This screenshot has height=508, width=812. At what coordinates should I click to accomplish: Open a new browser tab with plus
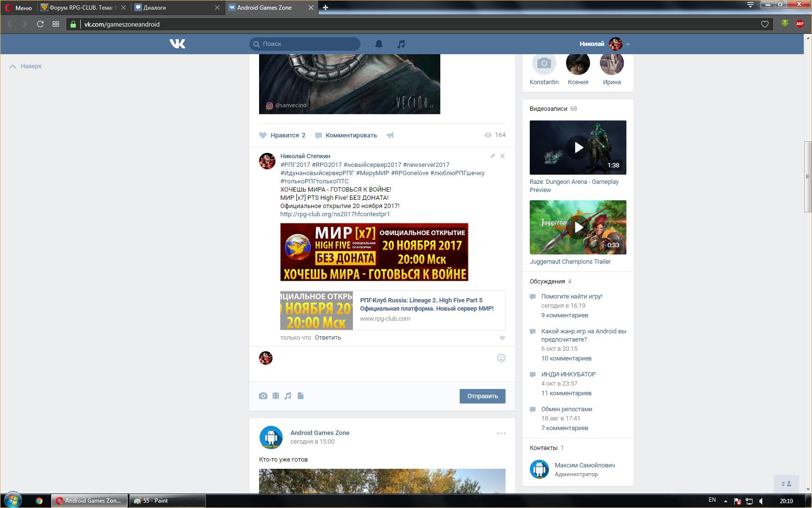coord(325,8)
